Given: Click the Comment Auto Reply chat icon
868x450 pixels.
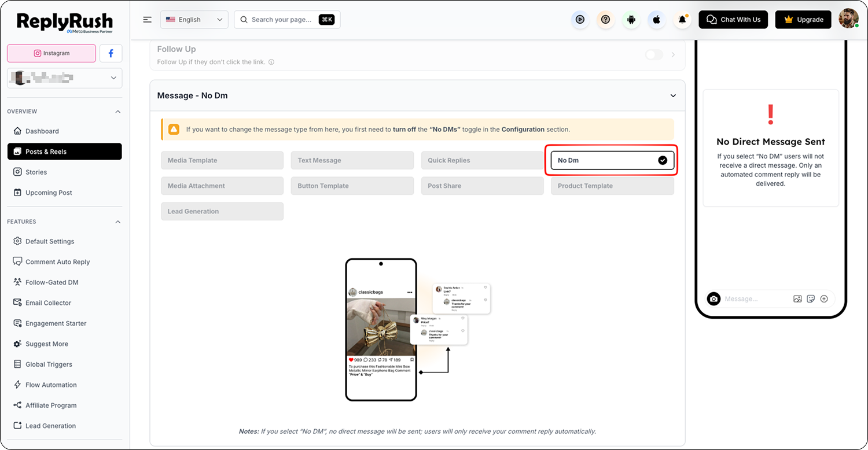Looking at the screenshot, I should 17,261.
